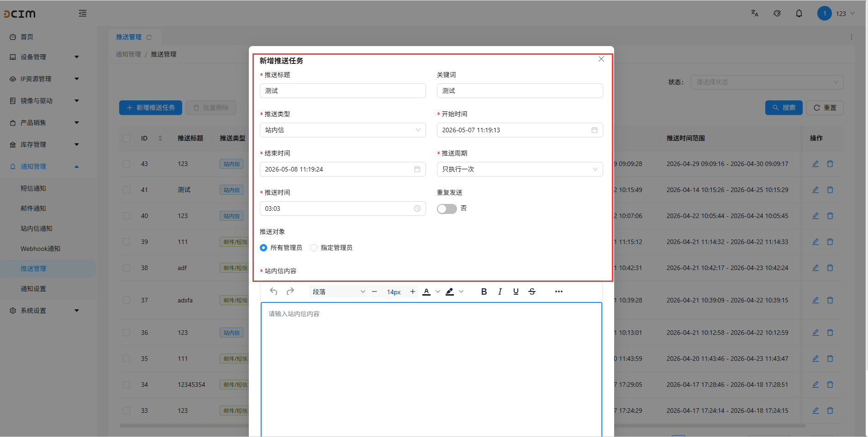Screen dimensions: 868x437
Task: Apply text color A swatch
Action: click(x=426, y=291)
